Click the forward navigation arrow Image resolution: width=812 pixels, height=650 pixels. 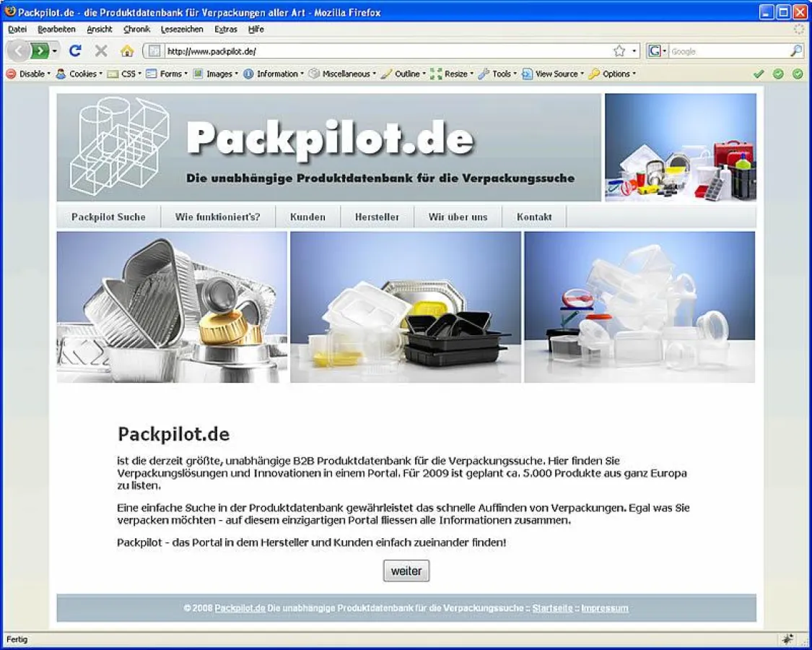point(40,51)
